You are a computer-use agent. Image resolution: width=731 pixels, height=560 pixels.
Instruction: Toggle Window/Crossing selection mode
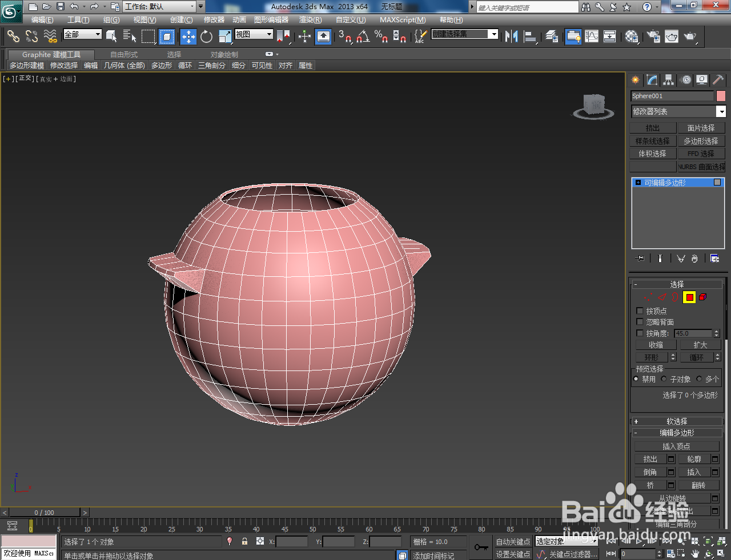(167, 37)
